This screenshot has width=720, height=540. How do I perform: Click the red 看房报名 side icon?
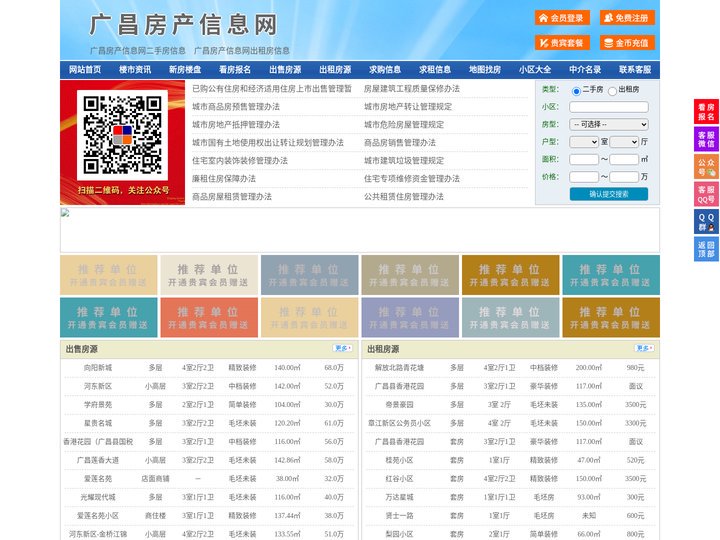pos(706,112)
